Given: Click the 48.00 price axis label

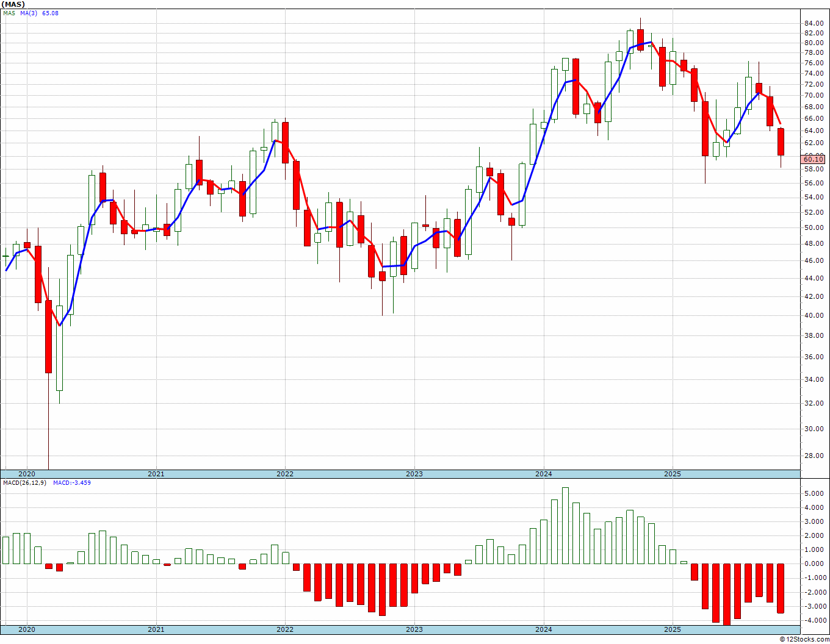Looking at the screenshot, I should [x=814, y=244].
